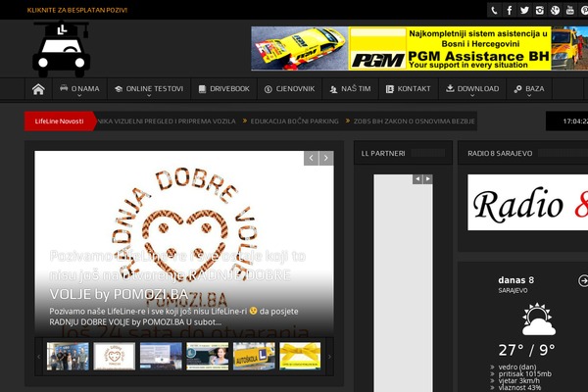Expand the BAZA menu

coord(529,89)
